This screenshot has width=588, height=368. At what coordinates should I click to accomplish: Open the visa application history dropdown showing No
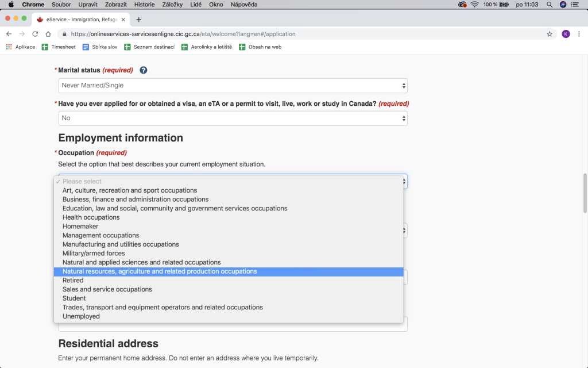pyautogui.click(x=233, y=118)
